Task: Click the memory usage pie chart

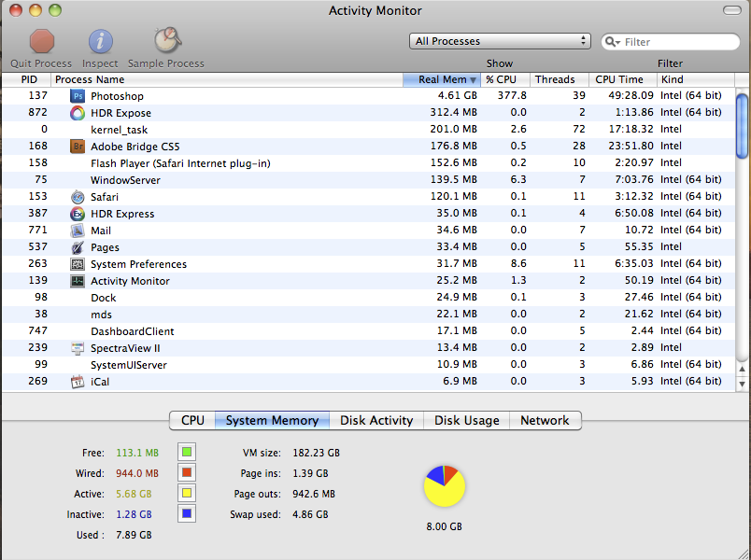Action: point(445,486)
